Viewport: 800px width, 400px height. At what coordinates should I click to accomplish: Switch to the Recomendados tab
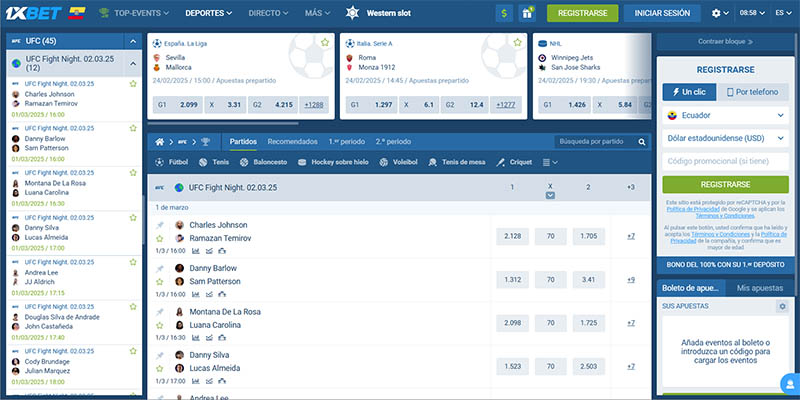pyautogui.click(x=292, y=142)
